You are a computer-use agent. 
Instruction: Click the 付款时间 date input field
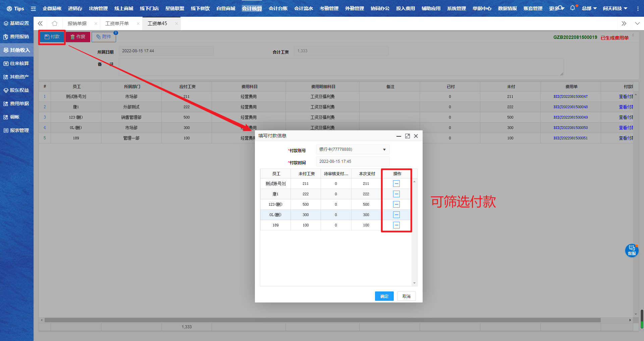pos(353,161)
